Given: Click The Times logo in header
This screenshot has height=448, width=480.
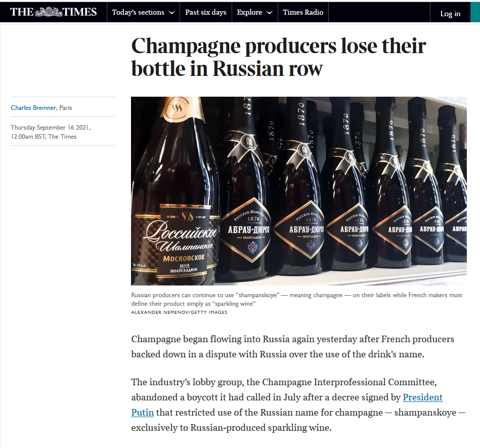Looking at the screenshot, I should (x=53, y=12).
